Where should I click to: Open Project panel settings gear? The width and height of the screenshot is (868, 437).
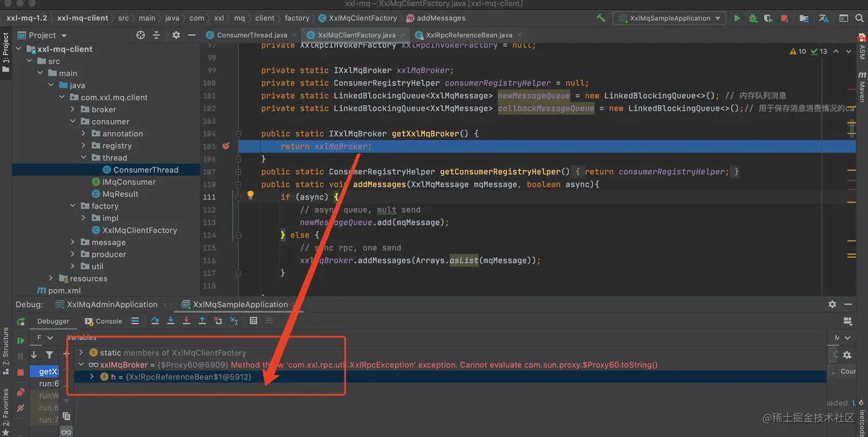176,35
